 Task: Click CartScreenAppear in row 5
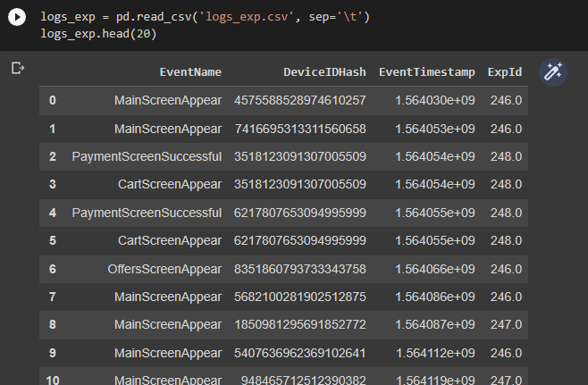[170, 240]
